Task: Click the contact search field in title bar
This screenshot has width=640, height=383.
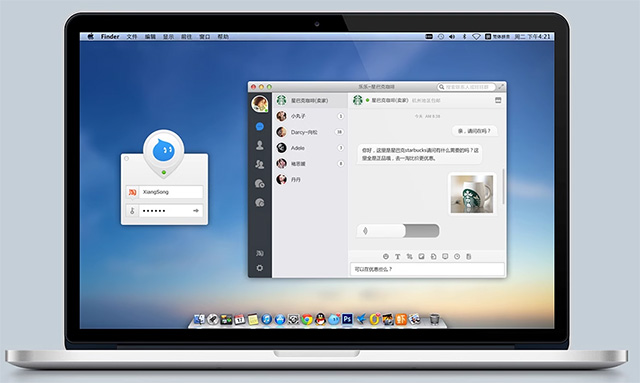Action: pyautogui.click(x=466, y=87)
